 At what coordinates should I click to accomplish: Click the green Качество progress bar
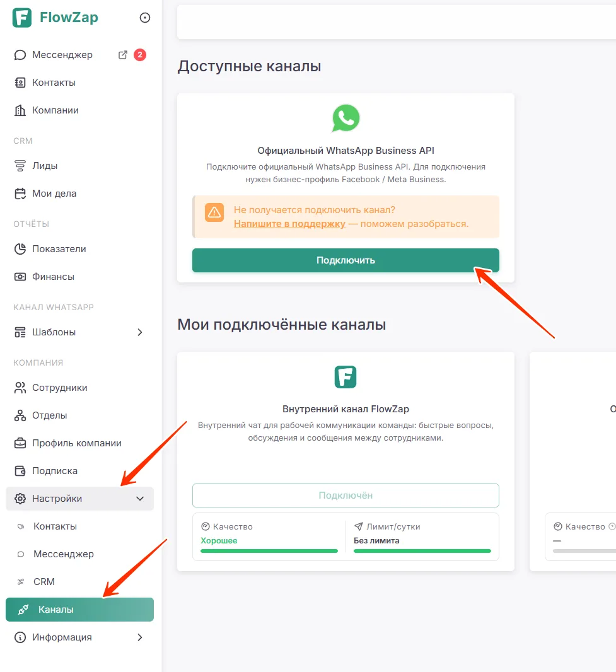coord(269,551)
